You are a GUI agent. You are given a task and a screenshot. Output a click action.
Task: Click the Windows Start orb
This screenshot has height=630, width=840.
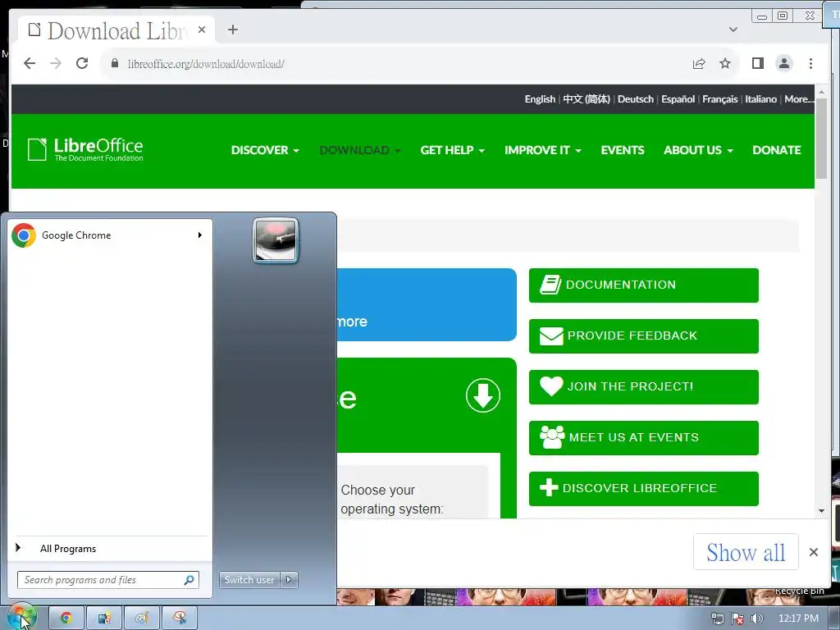pyautogui.click(x=21, y=617)
